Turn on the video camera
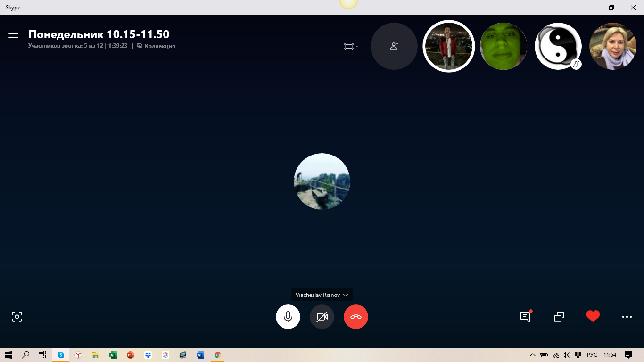This screenshot has height=362, width=644. [322, 317]
